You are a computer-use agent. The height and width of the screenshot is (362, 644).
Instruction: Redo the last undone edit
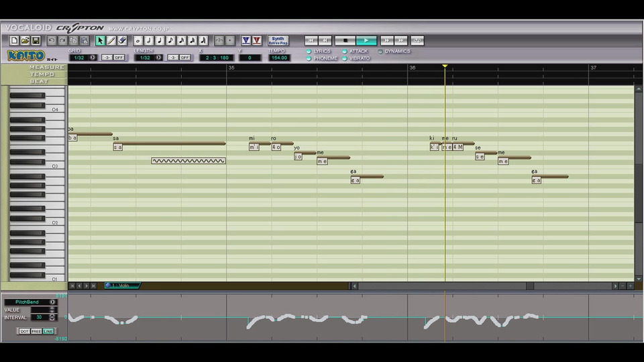(x=62, y=40)
